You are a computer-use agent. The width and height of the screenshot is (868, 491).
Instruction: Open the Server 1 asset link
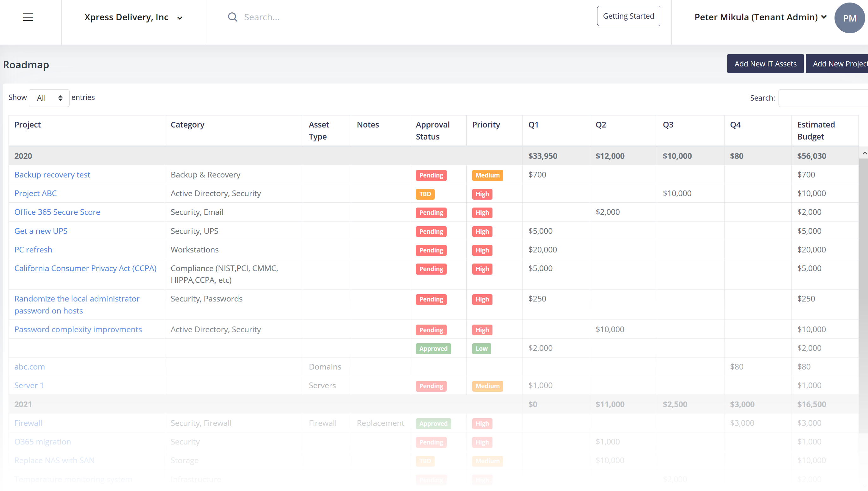tap(29, 385)
